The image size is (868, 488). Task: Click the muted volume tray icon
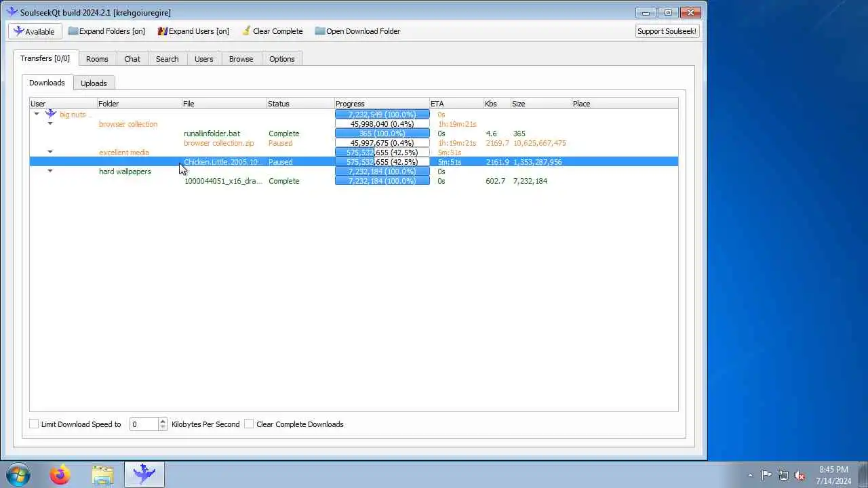coord(800,475)
